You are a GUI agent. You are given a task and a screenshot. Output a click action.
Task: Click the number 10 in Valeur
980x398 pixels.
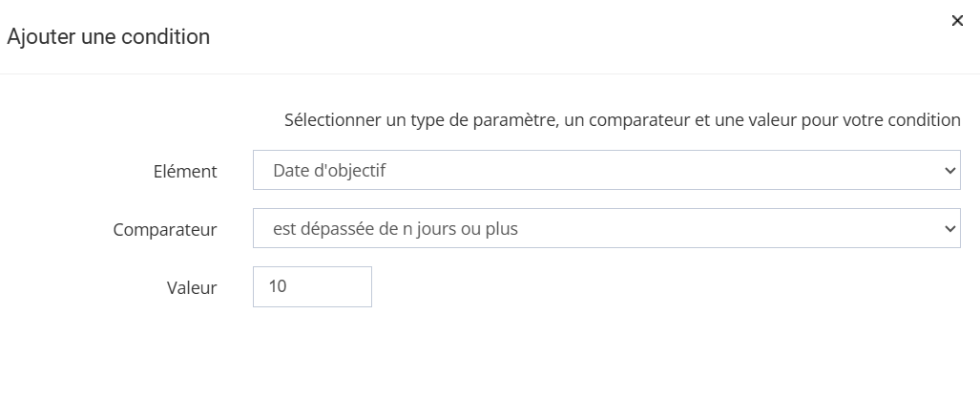point(279,286)
